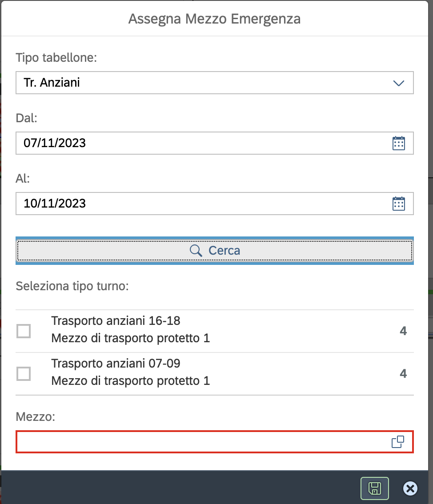Tick the Trasporto anziani 07-09 checkbox
Image resolution: width=433 pixels, height=504 pixels.
(x=24, y=374)
